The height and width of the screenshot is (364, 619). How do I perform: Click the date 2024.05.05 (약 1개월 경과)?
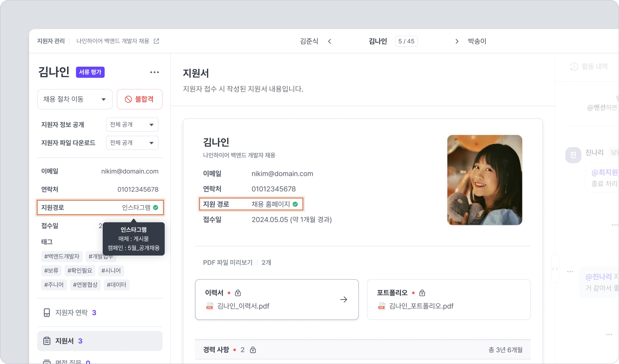click(292, 219)
